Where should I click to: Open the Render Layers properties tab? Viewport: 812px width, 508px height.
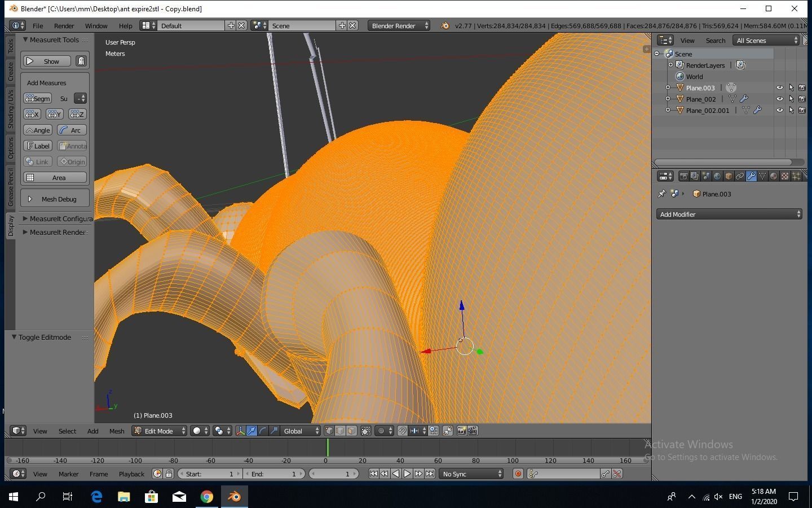(x=695, y=177)
